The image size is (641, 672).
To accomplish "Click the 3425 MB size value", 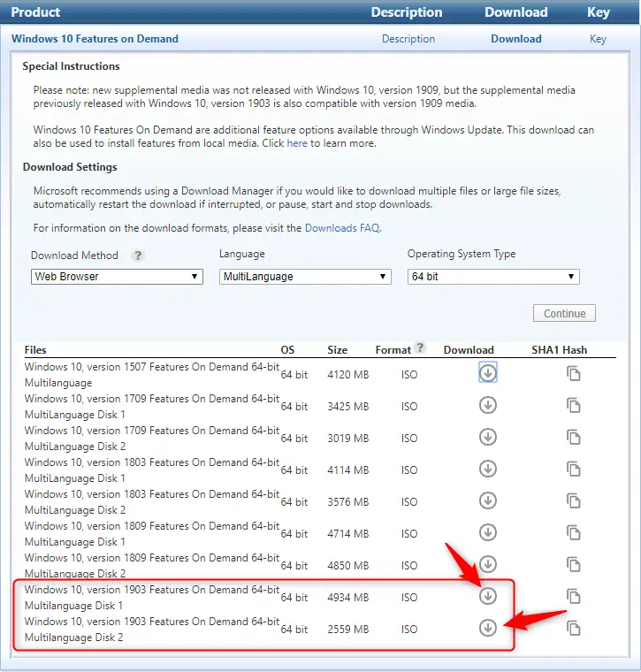I will tap(348, 406).
